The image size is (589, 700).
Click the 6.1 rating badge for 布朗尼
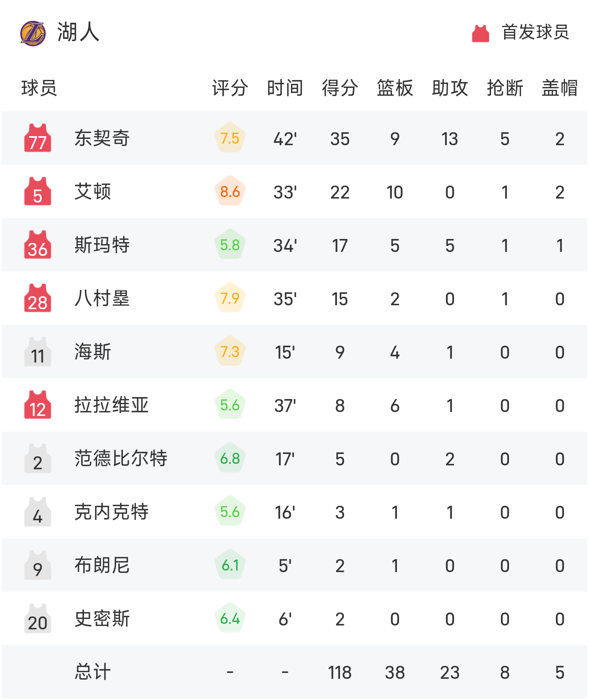230,565
